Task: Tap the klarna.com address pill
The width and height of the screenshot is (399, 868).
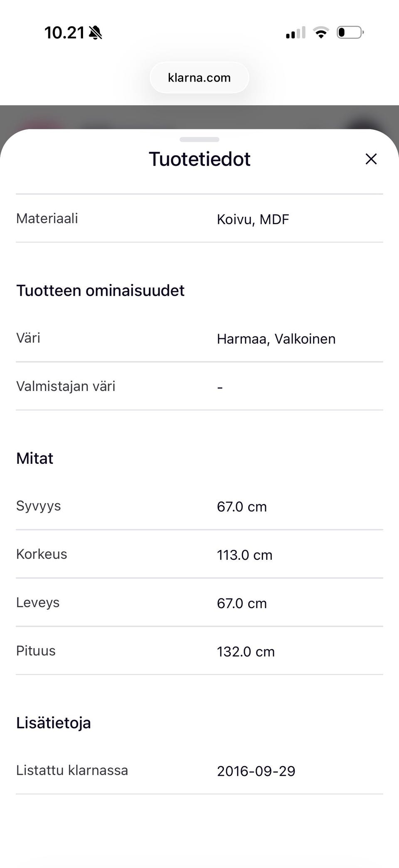Action: click(x=199, y=78)
